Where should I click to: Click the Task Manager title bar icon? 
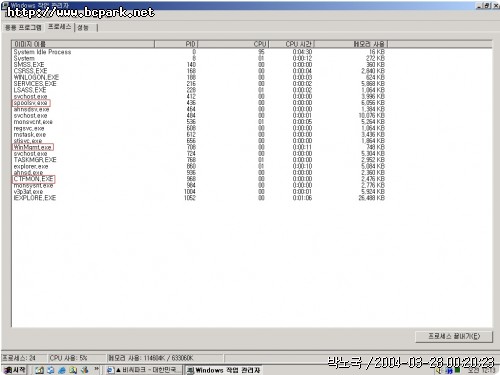coord(5,5)
